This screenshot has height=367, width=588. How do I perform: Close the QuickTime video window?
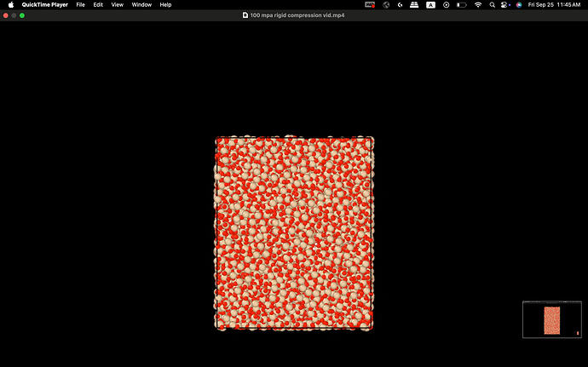6,15
